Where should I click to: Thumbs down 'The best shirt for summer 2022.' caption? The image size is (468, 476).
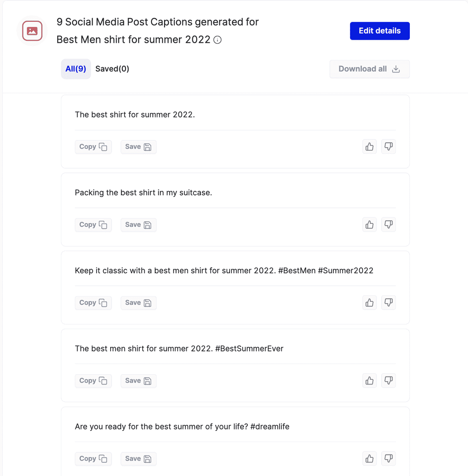389,146
